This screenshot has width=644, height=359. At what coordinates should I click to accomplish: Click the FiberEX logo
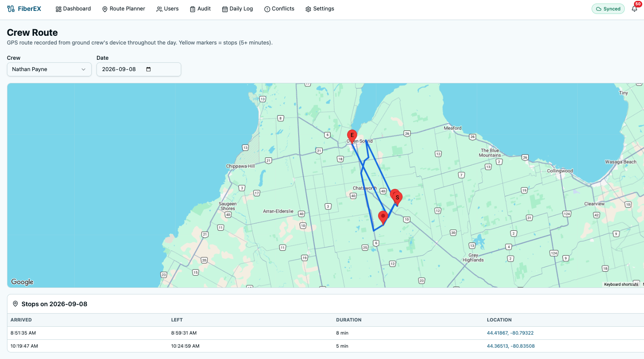pos(24,9)
